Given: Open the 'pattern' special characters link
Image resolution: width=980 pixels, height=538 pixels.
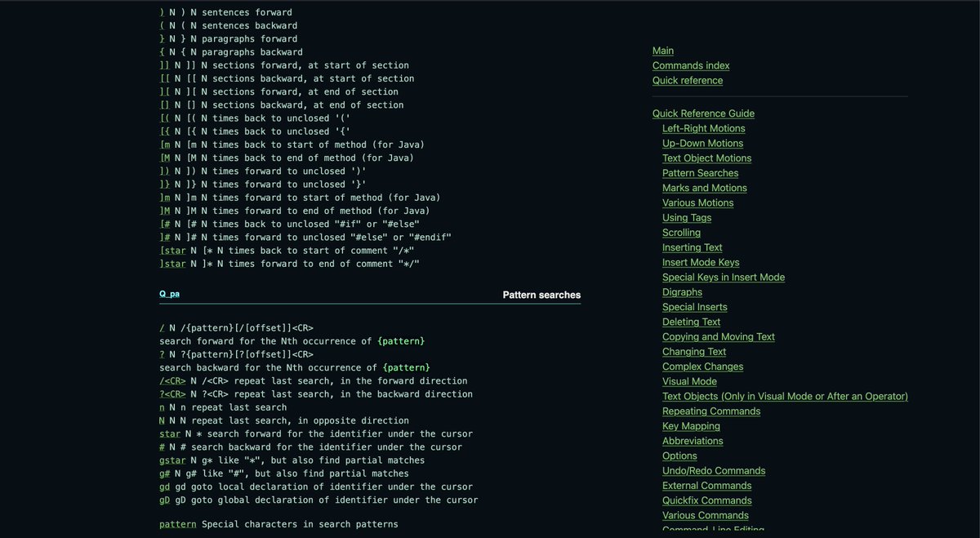Looking at the screenshot, I should (178, 524).
